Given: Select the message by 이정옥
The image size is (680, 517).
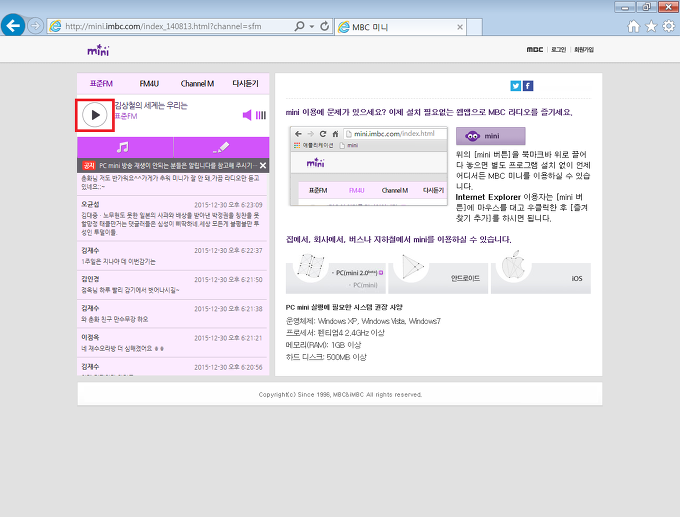Looking at the screenshot, I should pyautogui.click(x=173, y=343).
